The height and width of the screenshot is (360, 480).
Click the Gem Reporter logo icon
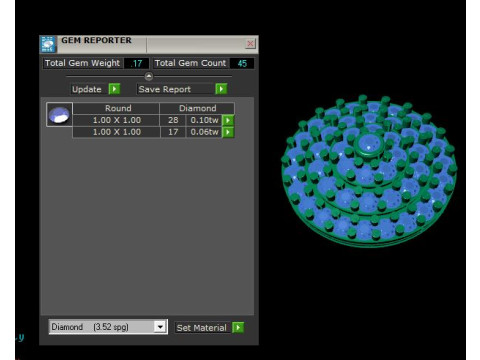pos(48,44)
